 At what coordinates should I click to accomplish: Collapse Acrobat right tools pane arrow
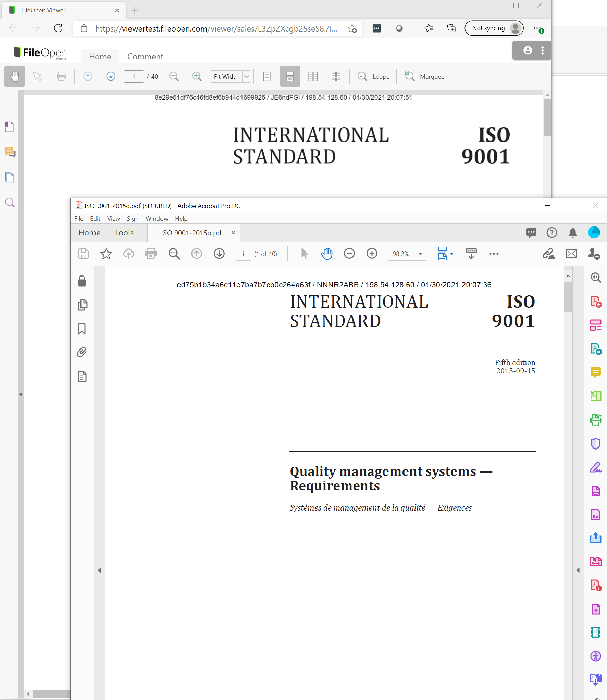[x=578, y=570]
